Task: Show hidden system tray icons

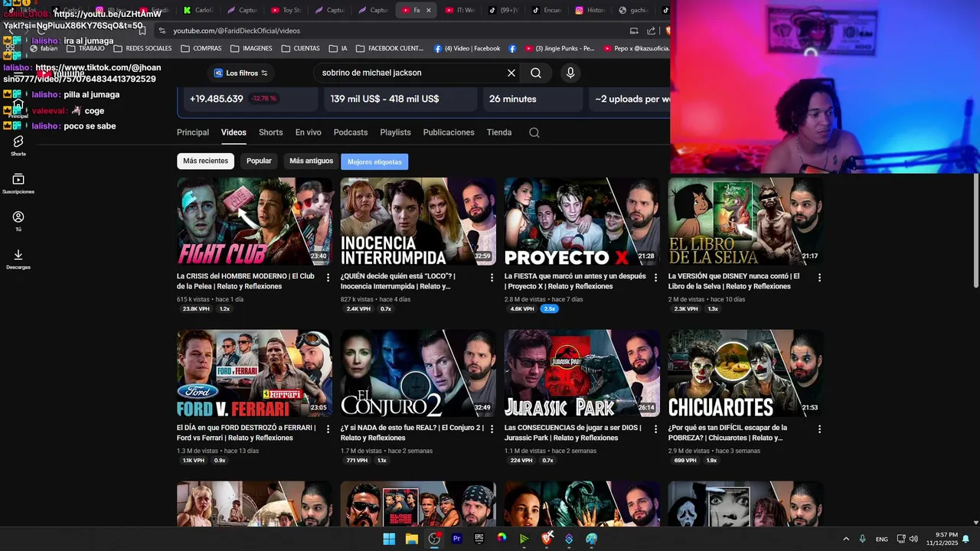Action: [846, 539]
